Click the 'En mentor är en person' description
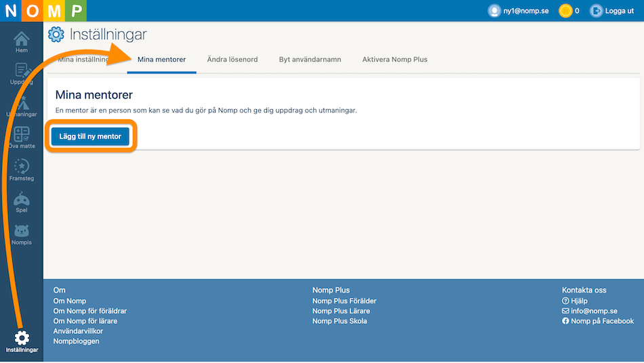 click(206, 110)
